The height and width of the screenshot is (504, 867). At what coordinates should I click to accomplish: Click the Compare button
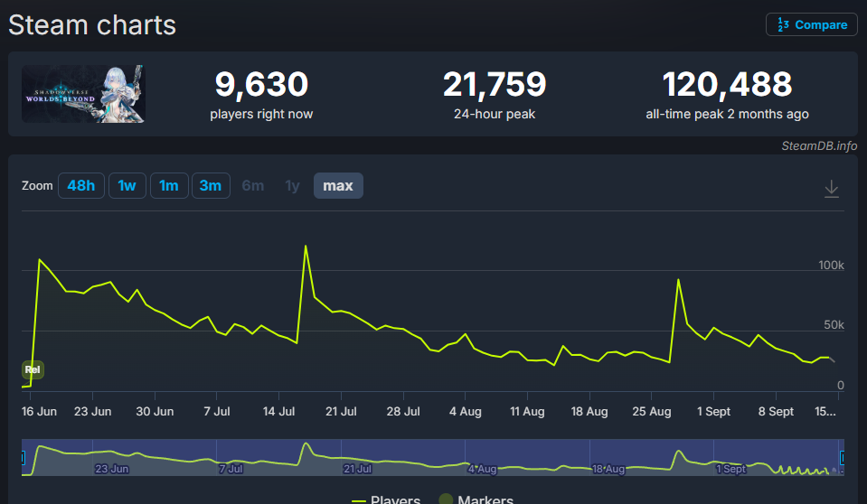(x=811, y=24)
